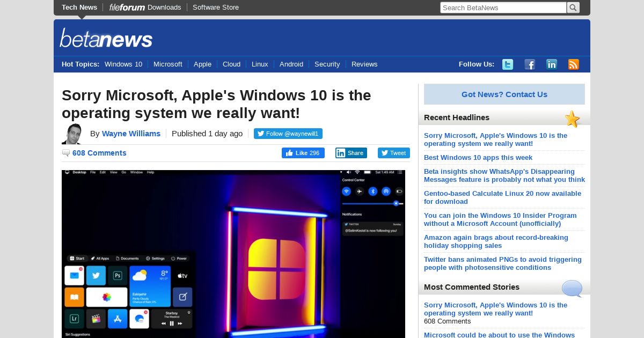Open Gentoo-based Calculate Linux 20 headline
The height and width of the screenshot is (338, 644).
tap(502, 197)
